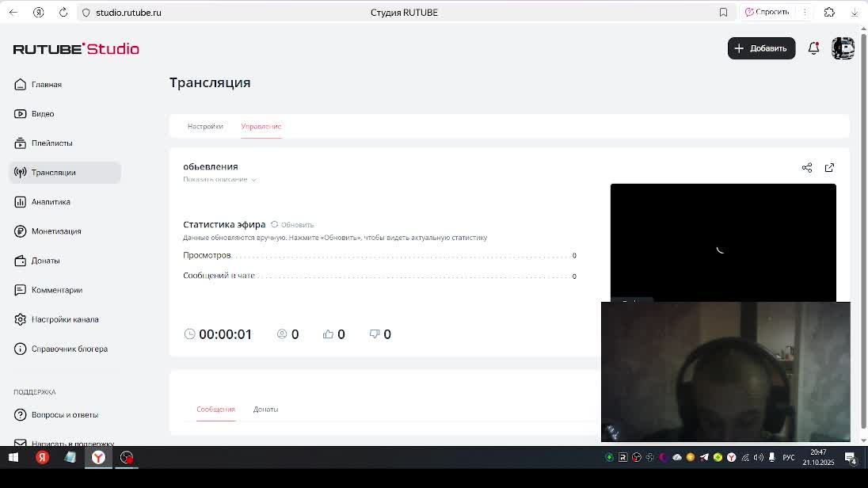Image resolution: width=868 pixels, height=488 pixels.
Task: Open the Windows Start menu
Action: coord(13,457)
